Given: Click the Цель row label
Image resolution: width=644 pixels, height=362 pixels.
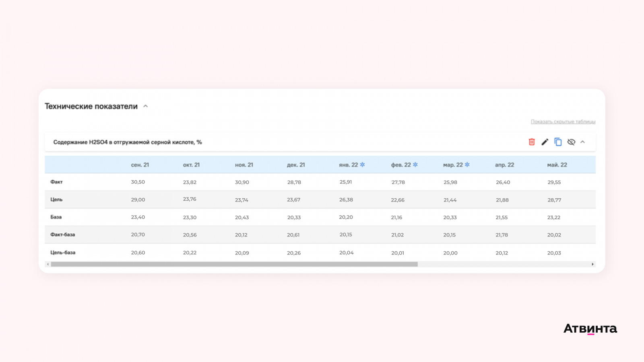Looking at the screenshot, I should [56, 200].
